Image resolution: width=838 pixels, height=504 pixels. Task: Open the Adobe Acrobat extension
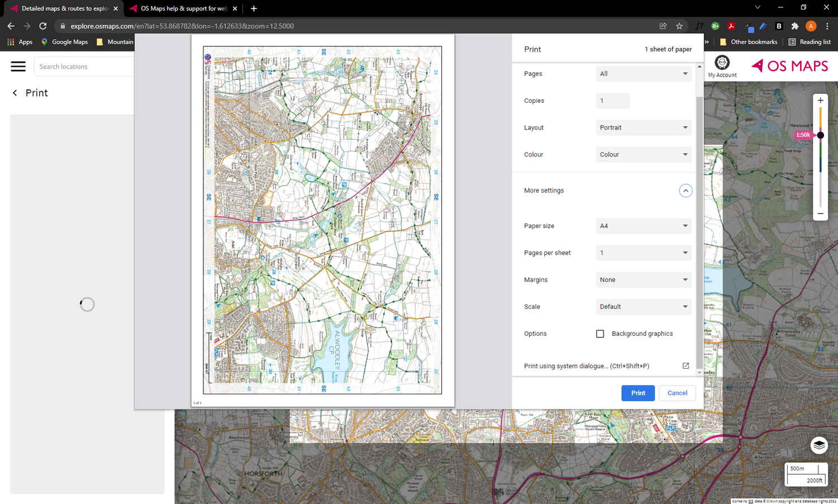pyautogui.click(x=731, y=26)
